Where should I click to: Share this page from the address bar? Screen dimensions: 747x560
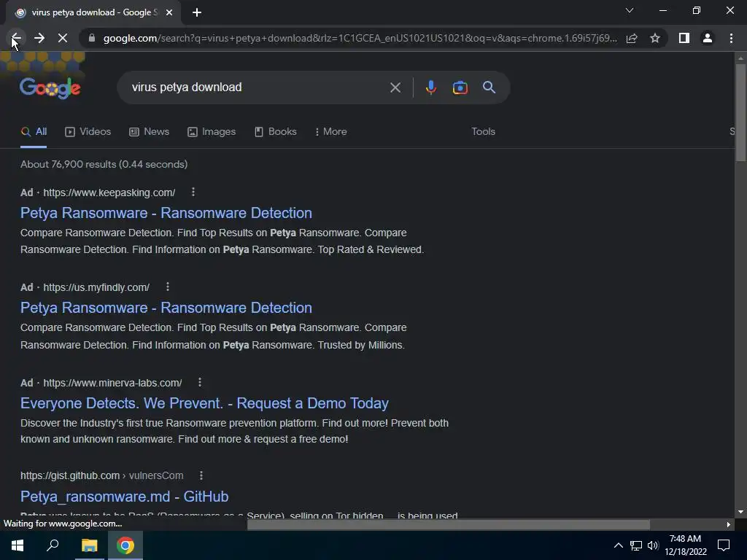[632, 38]
